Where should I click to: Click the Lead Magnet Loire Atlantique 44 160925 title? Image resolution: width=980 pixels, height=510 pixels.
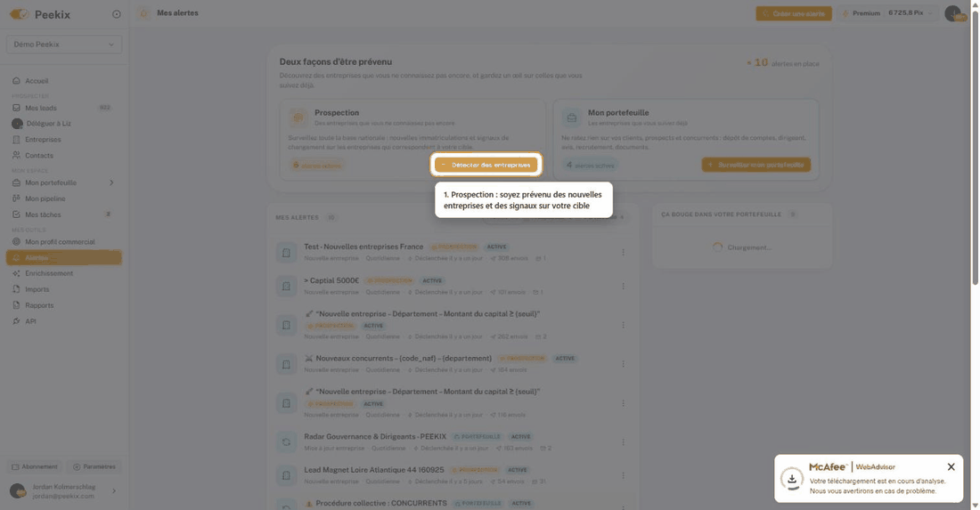coord(374,469)
